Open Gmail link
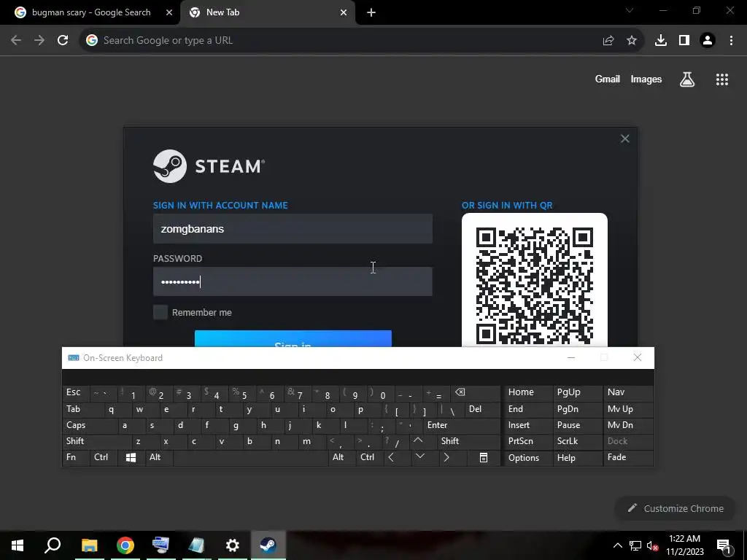 click(x=608, y=79)
